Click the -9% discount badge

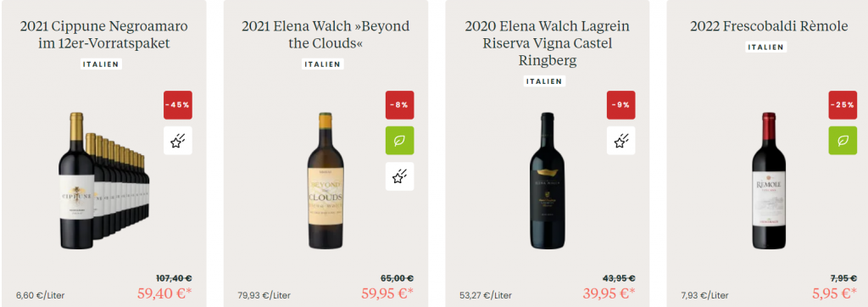point(621,105)
